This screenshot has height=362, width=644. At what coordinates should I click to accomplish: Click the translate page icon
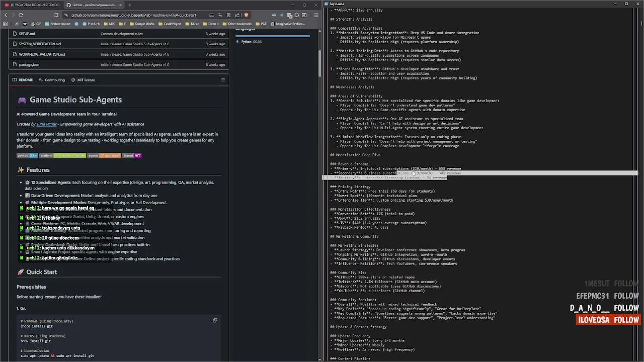(x=220, y=15)
